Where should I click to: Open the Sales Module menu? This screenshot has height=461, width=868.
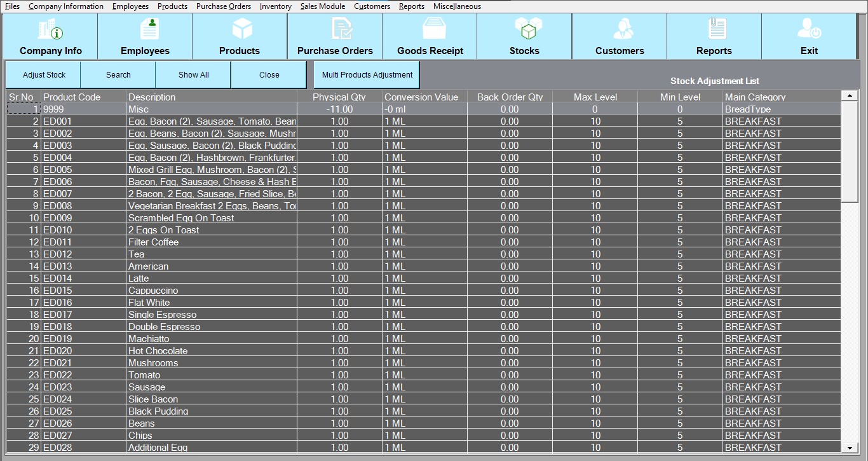[322, 6]
